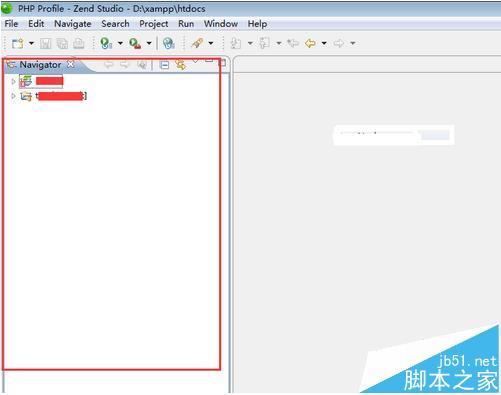Toggle Link with Editor in Navigator

pyautogui.click(x=180, y=65)
